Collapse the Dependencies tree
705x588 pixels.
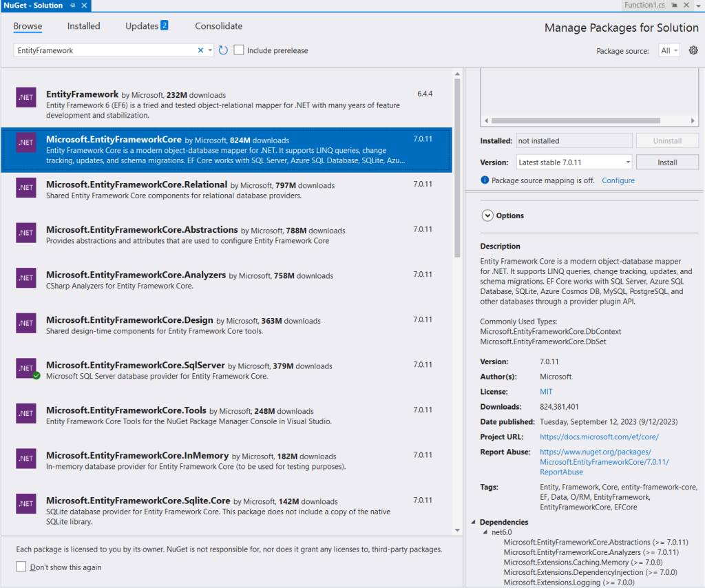point(474,522)
